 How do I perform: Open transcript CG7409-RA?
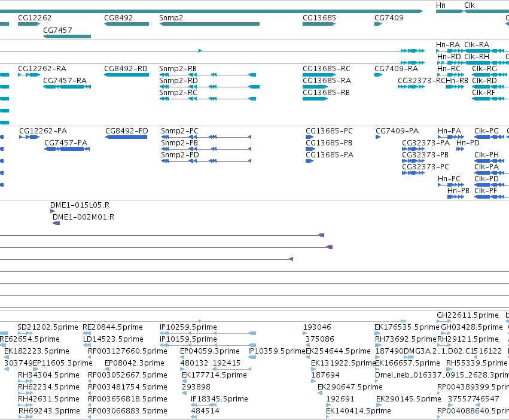coord(397,69)
